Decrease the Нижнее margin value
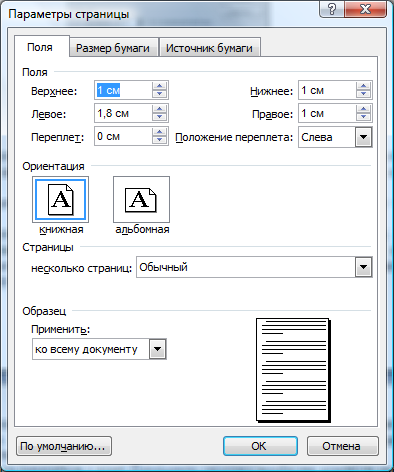Viewport: 394px width, 472px height. tap(363, 94)
